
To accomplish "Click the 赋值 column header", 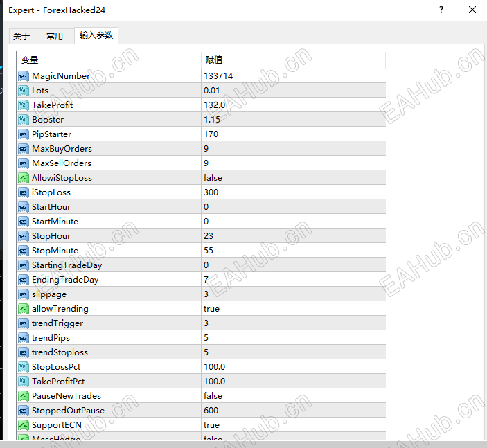I will (293, 60).
